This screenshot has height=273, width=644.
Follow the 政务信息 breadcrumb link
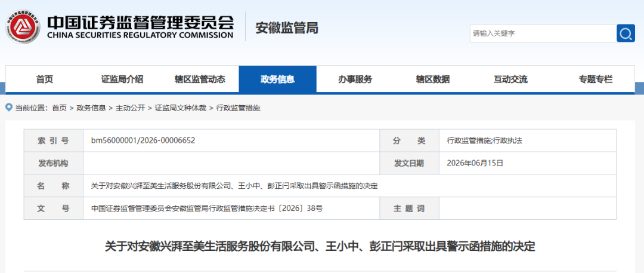[x=91, y=108]
